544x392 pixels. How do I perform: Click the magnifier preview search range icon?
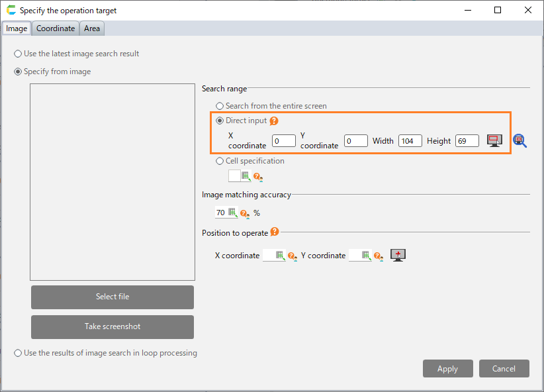(520, 140)
